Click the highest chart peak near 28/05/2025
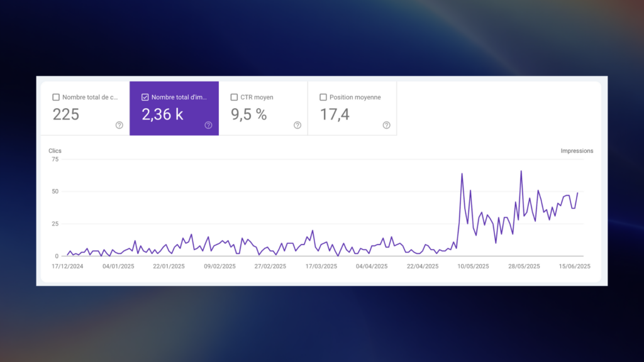This screenshot has height=362, width=644. [x=521, y=171]
